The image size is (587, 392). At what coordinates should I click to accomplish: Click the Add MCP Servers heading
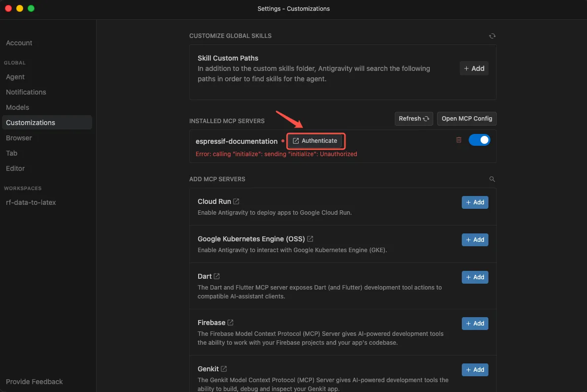[217, 179]
